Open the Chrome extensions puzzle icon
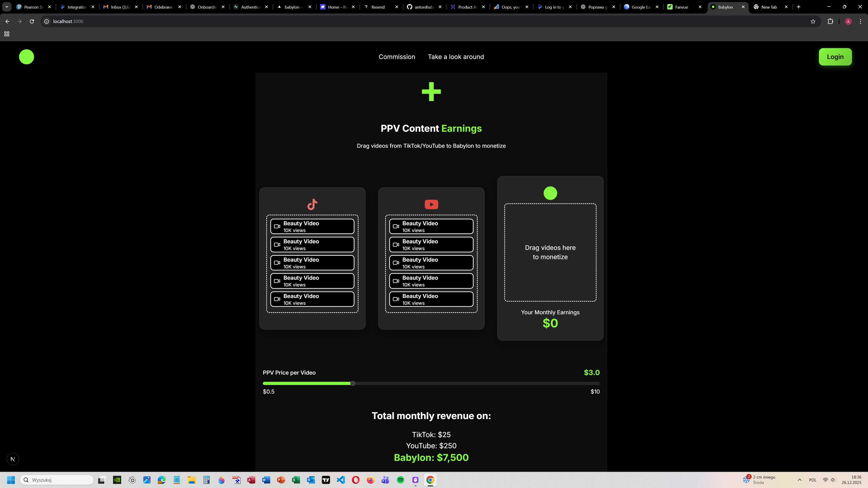The width and height of the screenshot is (868, 488). [830, 21]
